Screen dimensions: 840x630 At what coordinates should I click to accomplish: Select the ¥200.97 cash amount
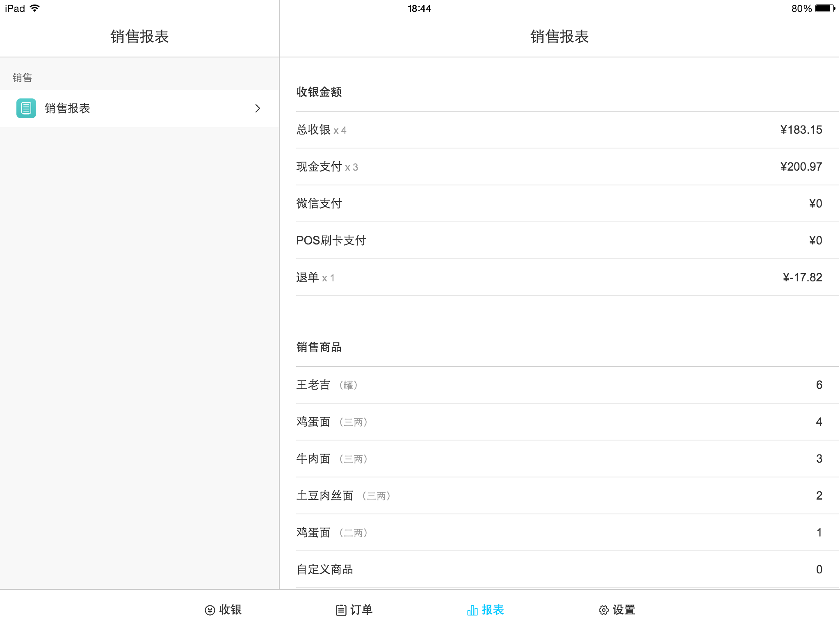801,167
